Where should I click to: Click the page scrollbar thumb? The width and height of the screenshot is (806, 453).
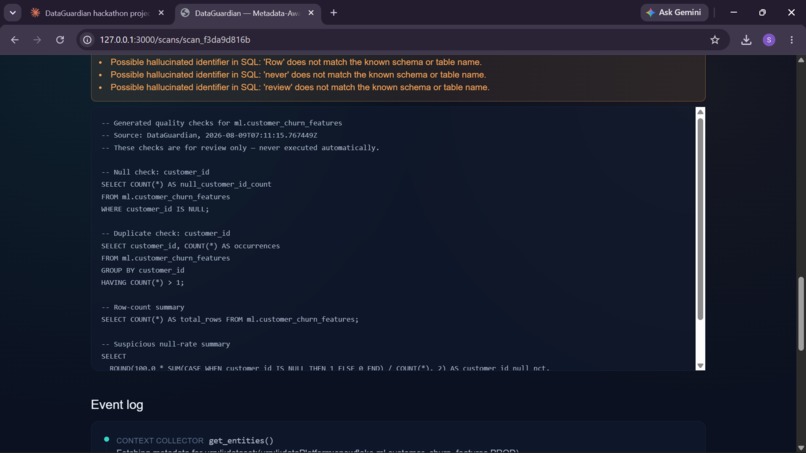pos(801,314)
